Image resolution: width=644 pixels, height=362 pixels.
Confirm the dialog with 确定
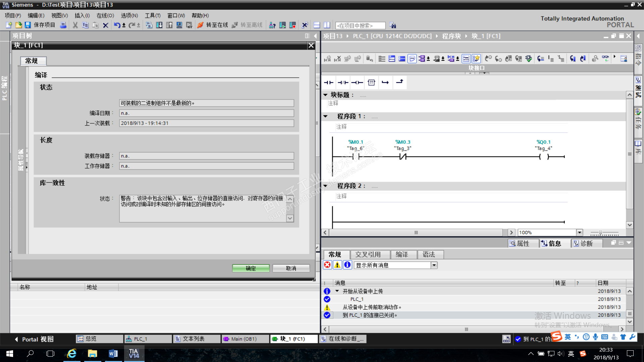click(x=251, y=268)
